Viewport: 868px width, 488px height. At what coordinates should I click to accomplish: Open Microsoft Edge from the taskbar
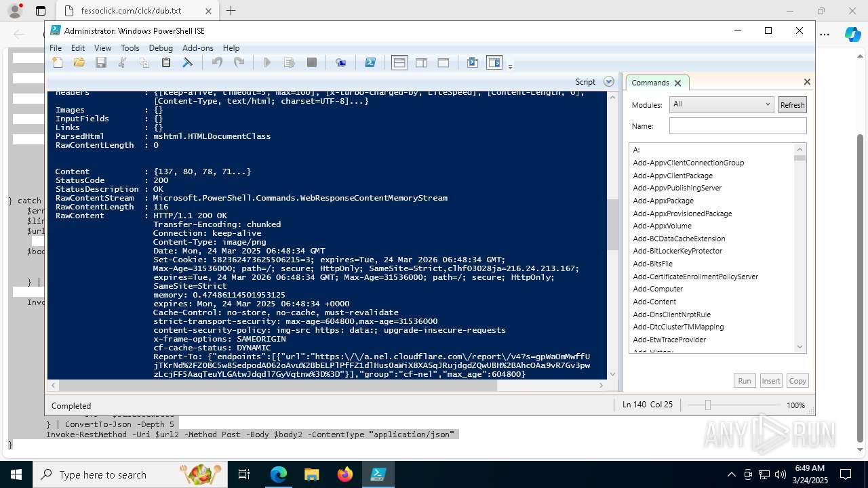(x=278, y=474)
